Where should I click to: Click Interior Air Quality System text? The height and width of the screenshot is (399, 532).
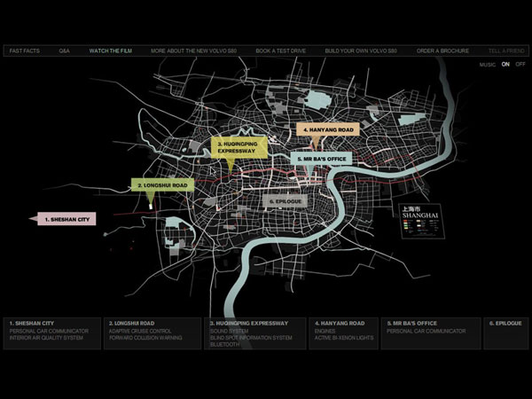tap(46, 338)
